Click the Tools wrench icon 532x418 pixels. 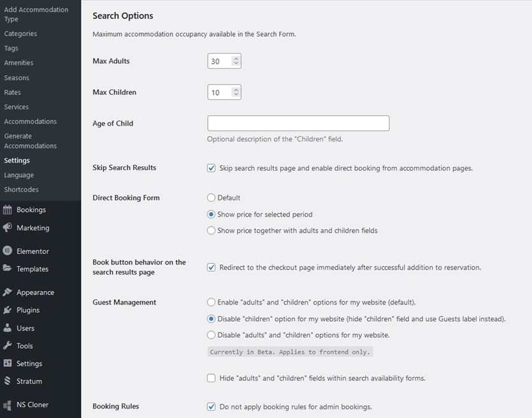(x=8, y=346)
